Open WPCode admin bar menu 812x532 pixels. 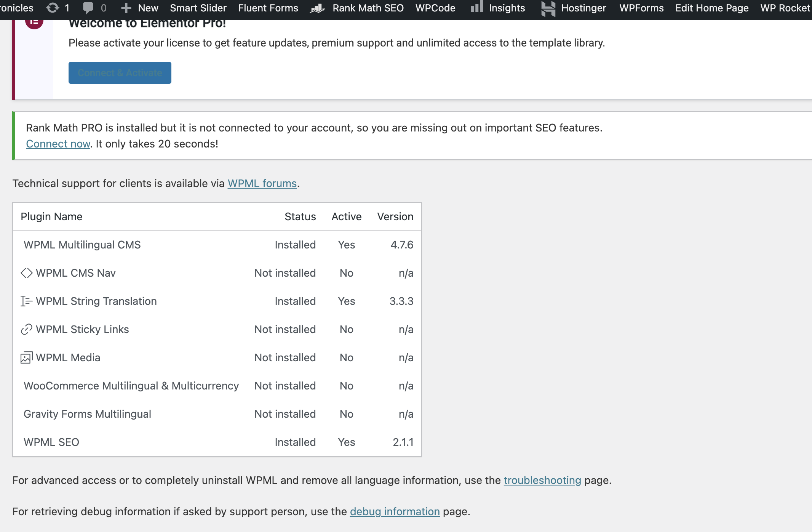tap(435, 8)
